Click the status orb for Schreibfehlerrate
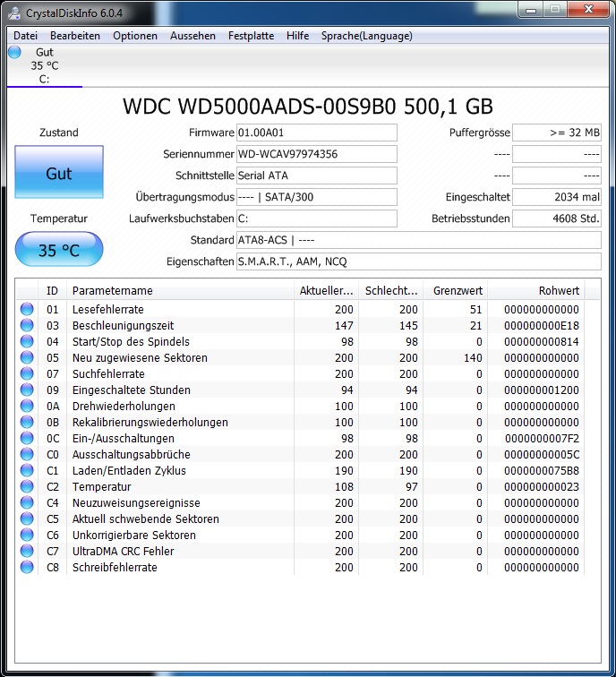The image size is (616, 677). pos(27,567)
